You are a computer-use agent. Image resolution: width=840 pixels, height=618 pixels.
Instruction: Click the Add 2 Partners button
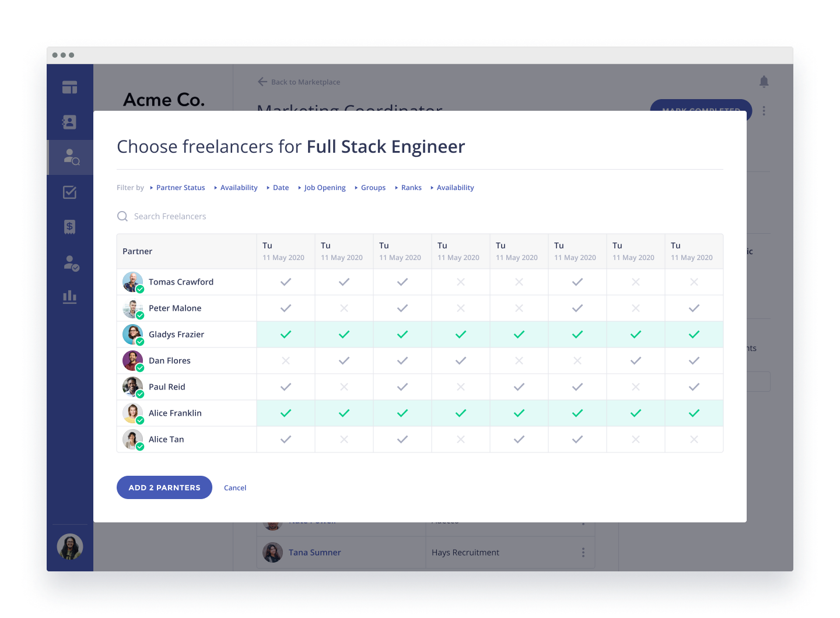[164, 487]
